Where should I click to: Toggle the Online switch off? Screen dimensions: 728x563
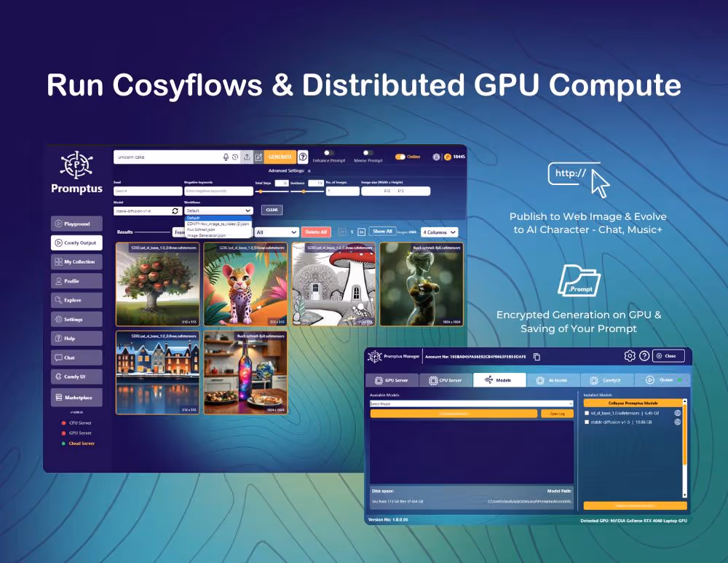point(400,157)
